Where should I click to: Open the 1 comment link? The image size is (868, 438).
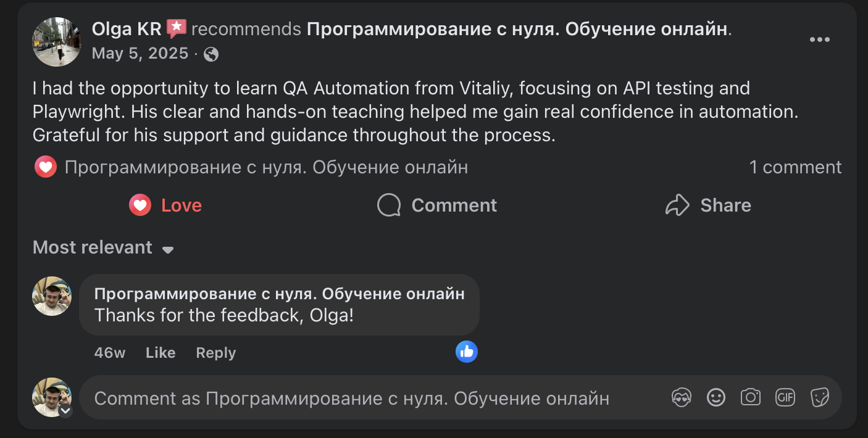point(796,167)
